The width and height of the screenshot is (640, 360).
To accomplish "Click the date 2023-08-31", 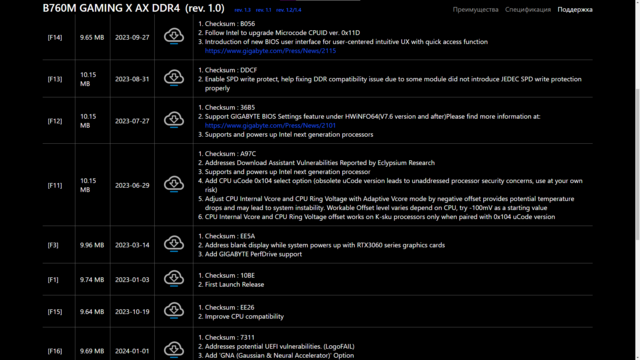I will (132, 79).
